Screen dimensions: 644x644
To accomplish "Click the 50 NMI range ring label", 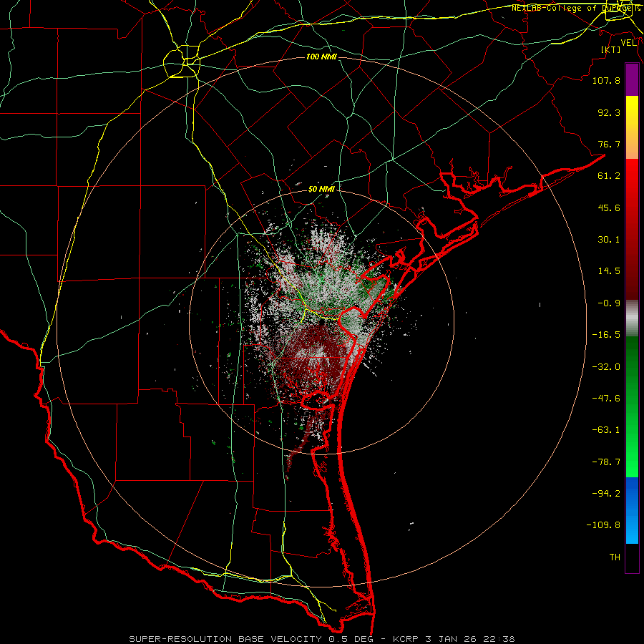I will (x=321, y=189).
